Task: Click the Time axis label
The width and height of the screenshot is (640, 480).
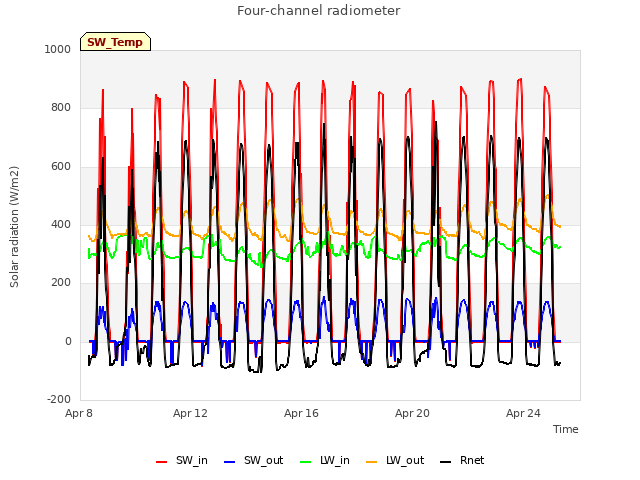Action: pyautogui.click(x=566, y=429)
